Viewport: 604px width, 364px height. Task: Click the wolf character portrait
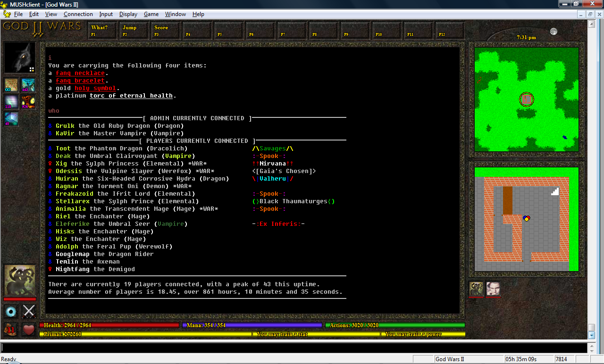coord(20,58)
